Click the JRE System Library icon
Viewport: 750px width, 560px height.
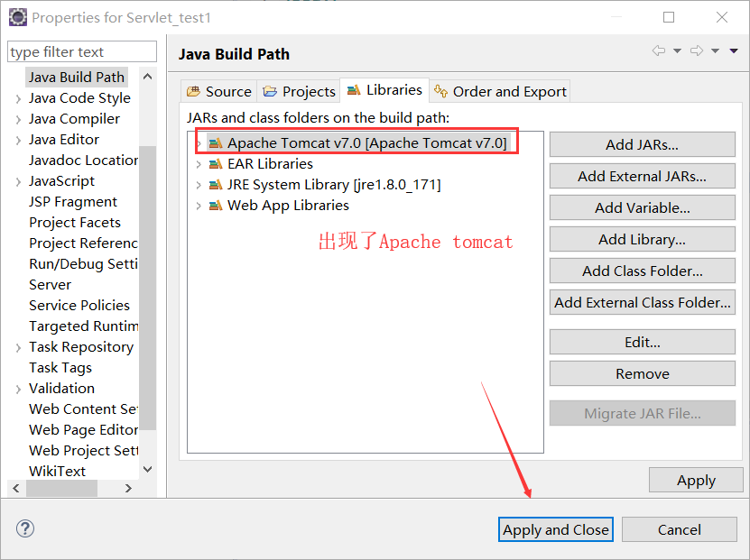click(x=216, y=185)
